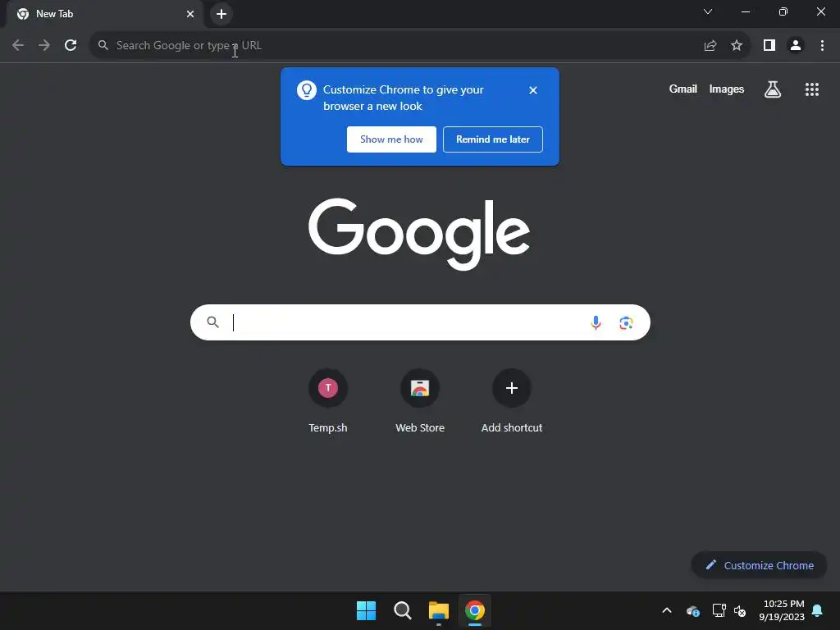840x630 pixels.
Task: Click magnifier icon in search box
Action: tap(213, 322)
